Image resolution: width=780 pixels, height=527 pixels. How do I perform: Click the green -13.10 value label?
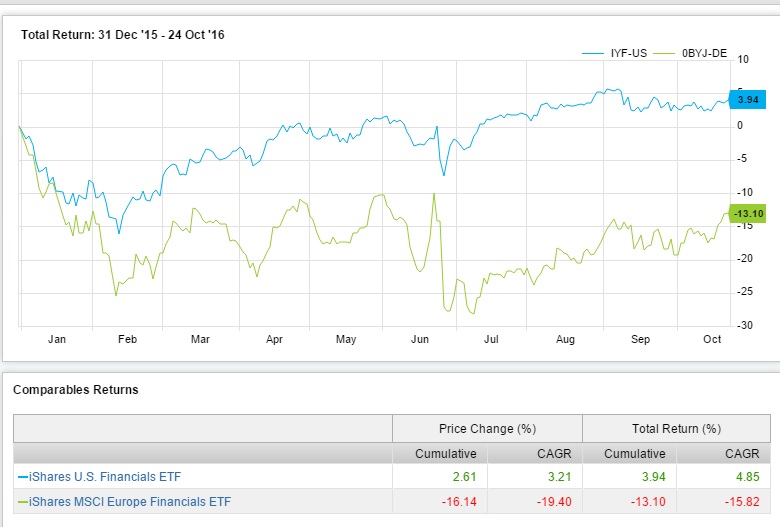pos(748,214)
